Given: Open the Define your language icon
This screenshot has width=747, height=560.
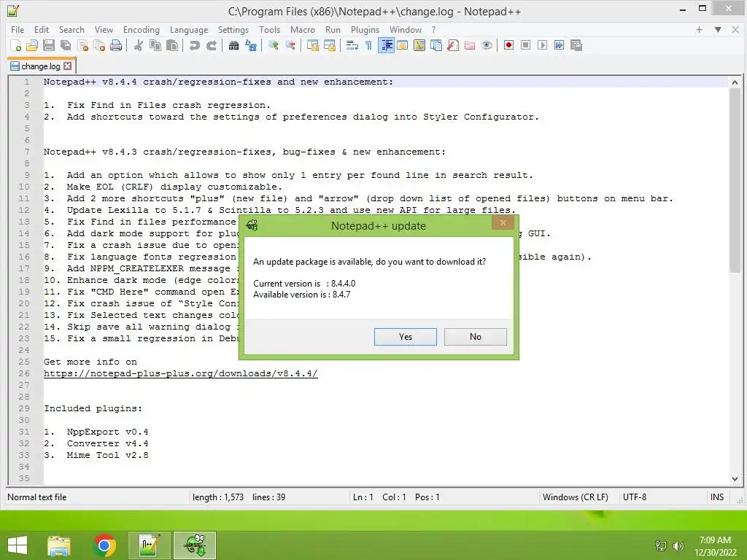Looking at the screenshot, I should (403, 45).
